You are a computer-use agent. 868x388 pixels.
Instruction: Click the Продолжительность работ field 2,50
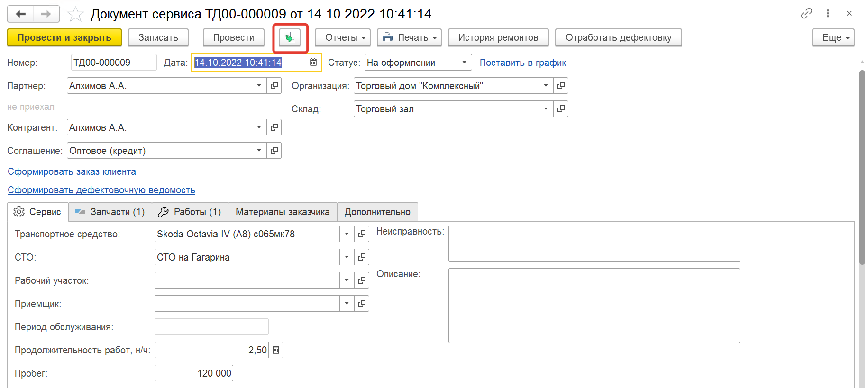click(x=211, y=350)
